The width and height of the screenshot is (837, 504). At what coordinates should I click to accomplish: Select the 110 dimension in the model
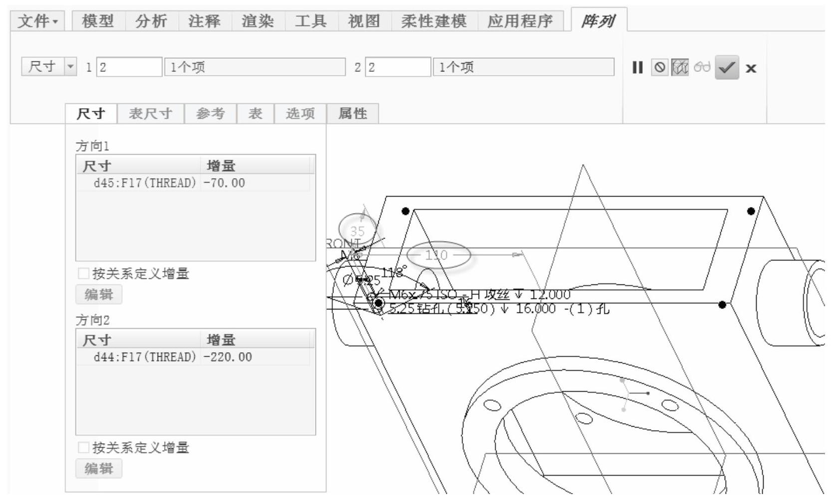pos(436,255)
